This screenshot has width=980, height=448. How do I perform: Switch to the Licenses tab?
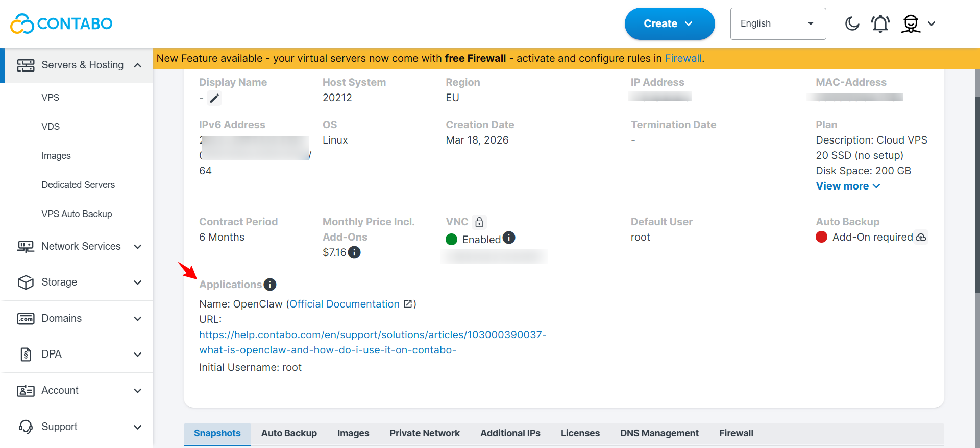pyautogui.click(x=580, y=433)
